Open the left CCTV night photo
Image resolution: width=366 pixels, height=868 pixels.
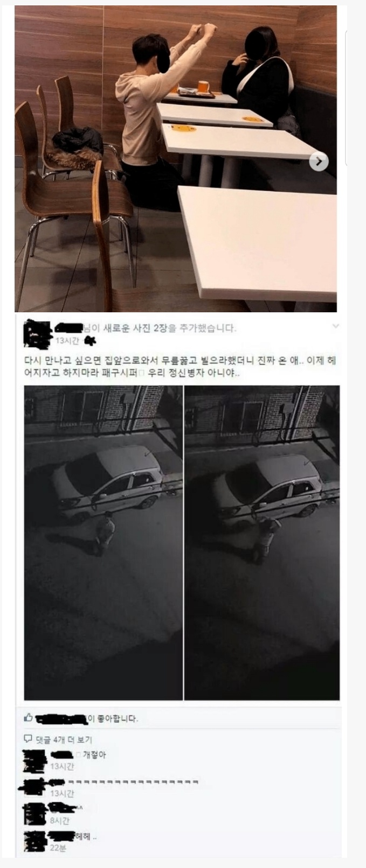click(103, 543)
